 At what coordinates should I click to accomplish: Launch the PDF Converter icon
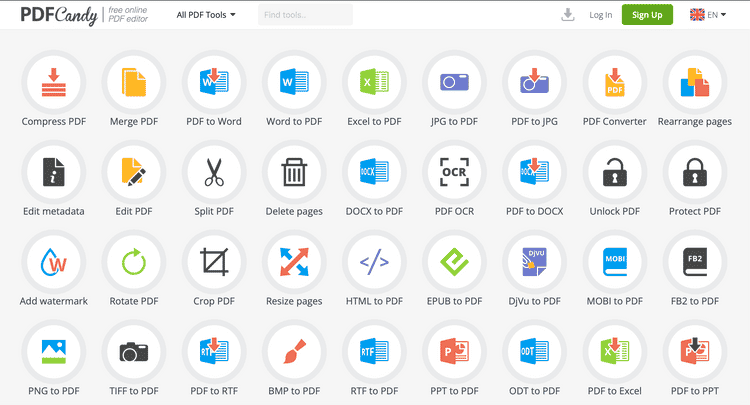(x=615, y=82)
